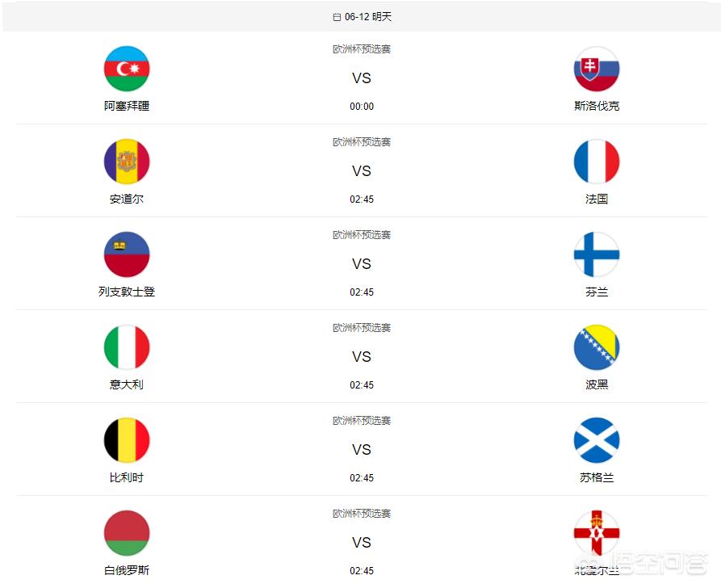
Task: Select the Italy flag icon
Action: pyautogui.click(x=127, y=347)
